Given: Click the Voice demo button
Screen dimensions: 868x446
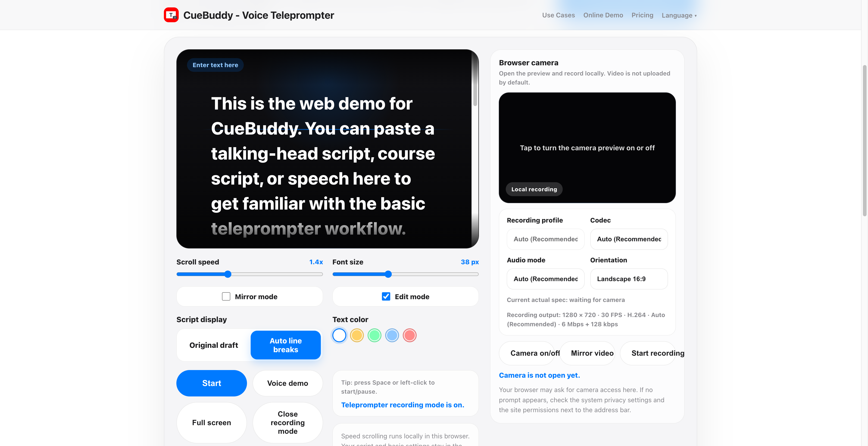Looking at the screenshot, I should tap(288, 383).
